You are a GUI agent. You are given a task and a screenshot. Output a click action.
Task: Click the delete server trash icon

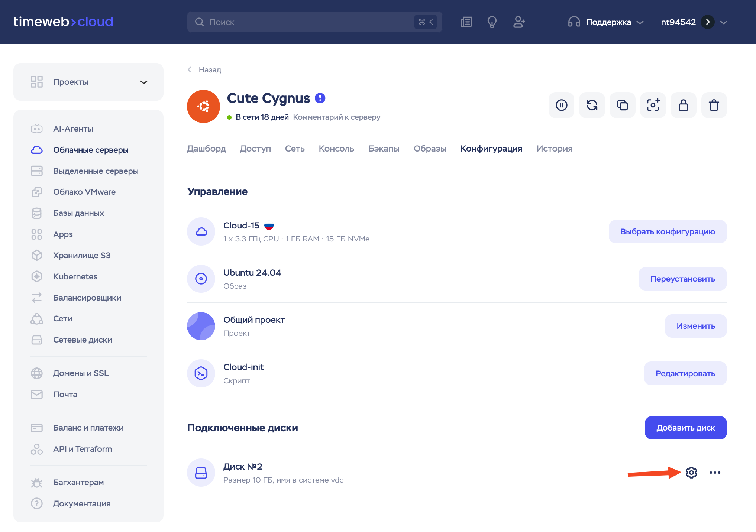pyautogui.click(x=714, y=105)
